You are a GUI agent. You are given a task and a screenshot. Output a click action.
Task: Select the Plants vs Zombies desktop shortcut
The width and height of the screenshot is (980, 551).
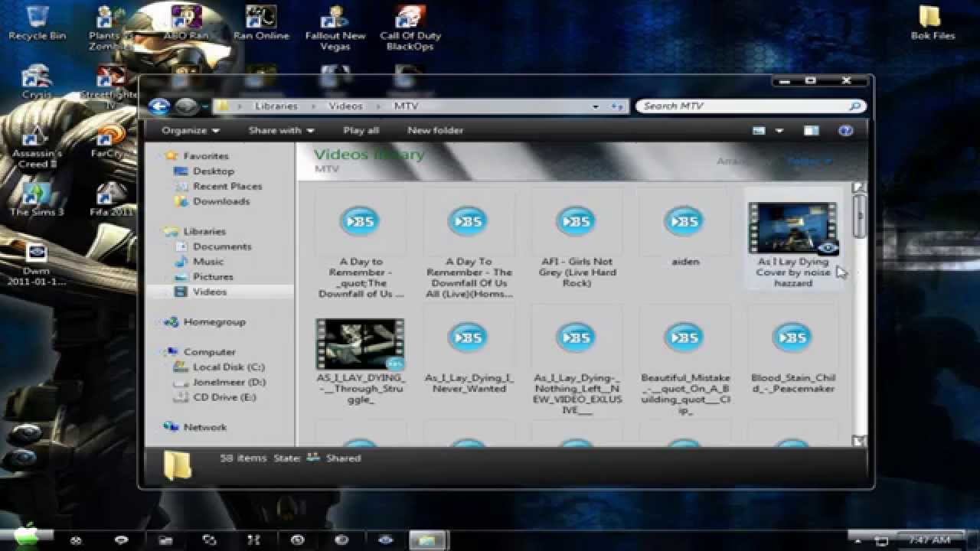110,28
